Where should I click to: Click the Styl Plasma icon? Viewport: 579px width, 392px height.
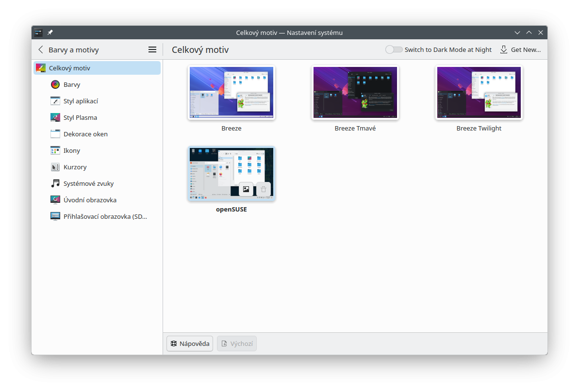pyautogui.click(x=55, y=117)
